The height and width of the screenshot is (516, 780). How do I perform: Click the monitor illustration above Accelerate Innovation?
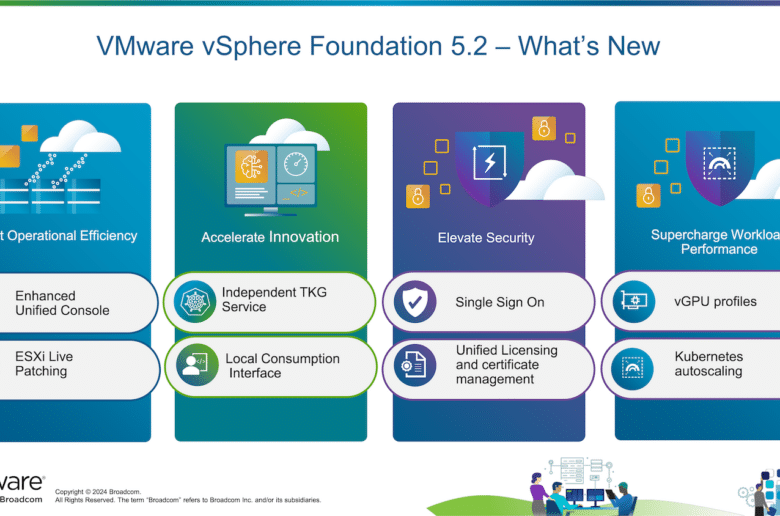click(x=270, y=180)
